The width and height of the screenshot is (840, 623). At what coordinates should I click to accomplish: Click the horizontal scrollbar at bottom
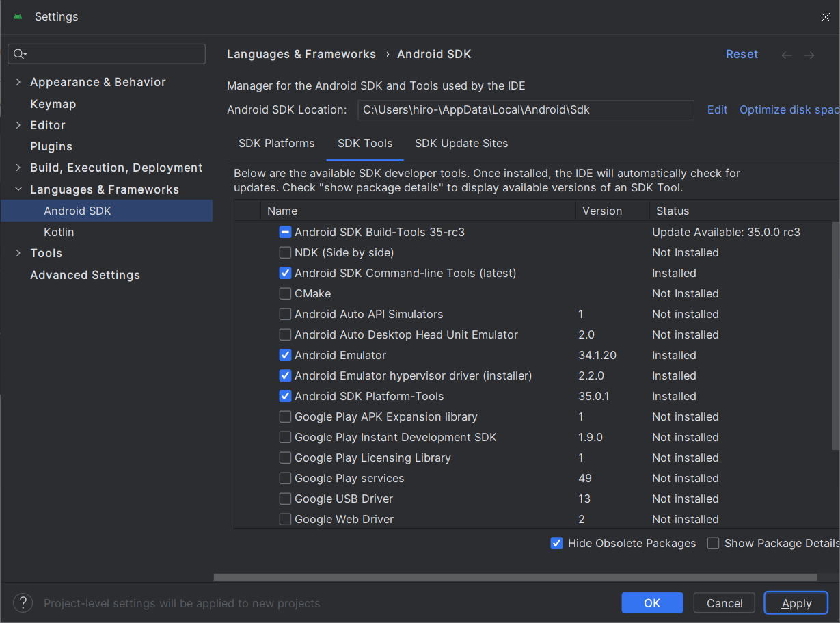(x=513, y=577)
